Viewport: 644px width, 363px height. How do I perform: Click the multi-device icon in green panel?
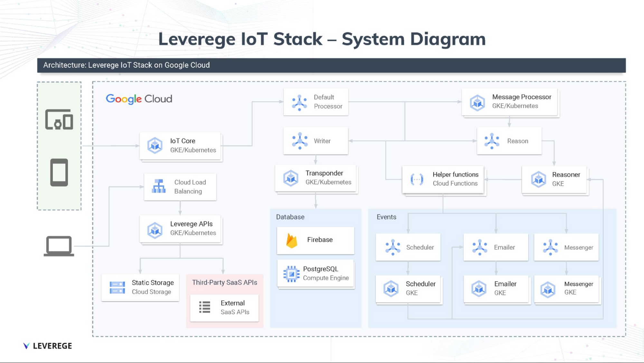point(59,119)
